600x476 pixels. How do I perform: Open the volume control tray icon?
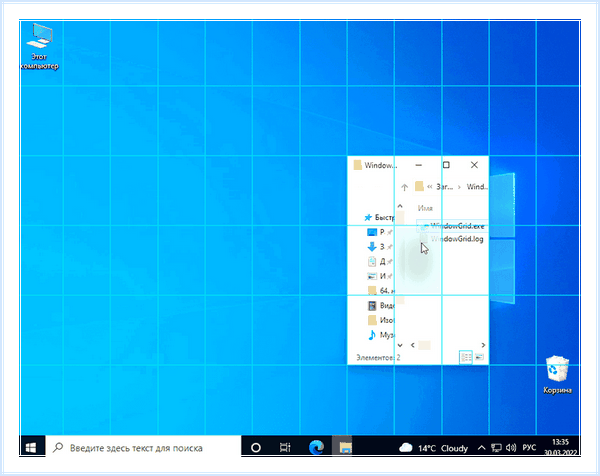point(511,448)
